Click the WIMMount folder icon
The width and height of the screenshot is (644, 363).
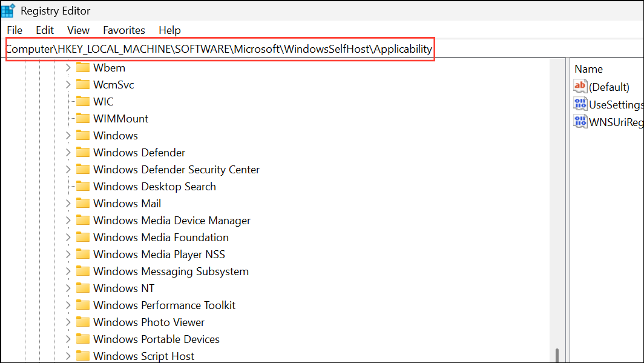83,118
